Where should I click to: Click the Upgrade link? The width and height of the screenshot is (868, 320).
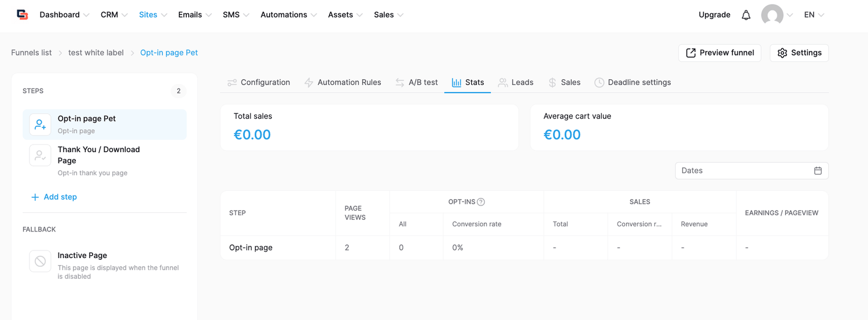click(x=714, y=14)
